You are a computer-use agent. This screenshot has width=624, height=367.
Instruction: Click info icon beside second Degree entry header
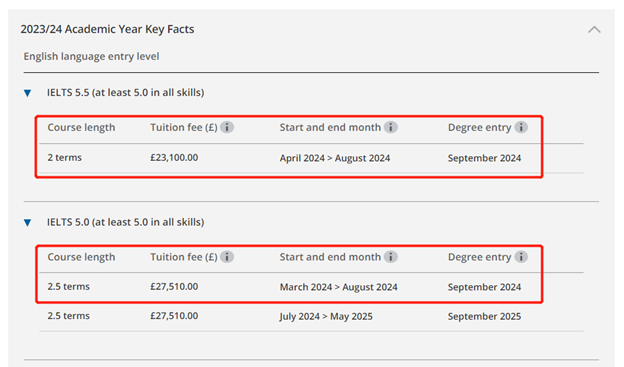(x=521, y=257)
